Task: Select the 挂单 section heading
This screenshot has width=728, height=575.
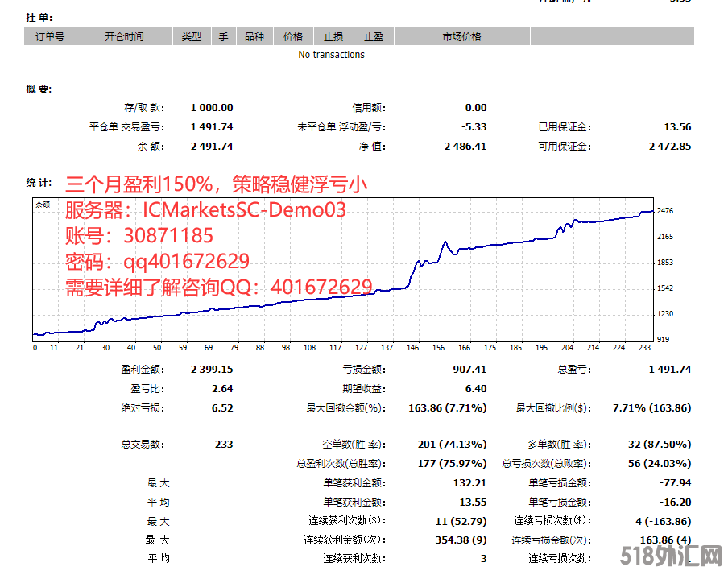Action: pos(39,18)
